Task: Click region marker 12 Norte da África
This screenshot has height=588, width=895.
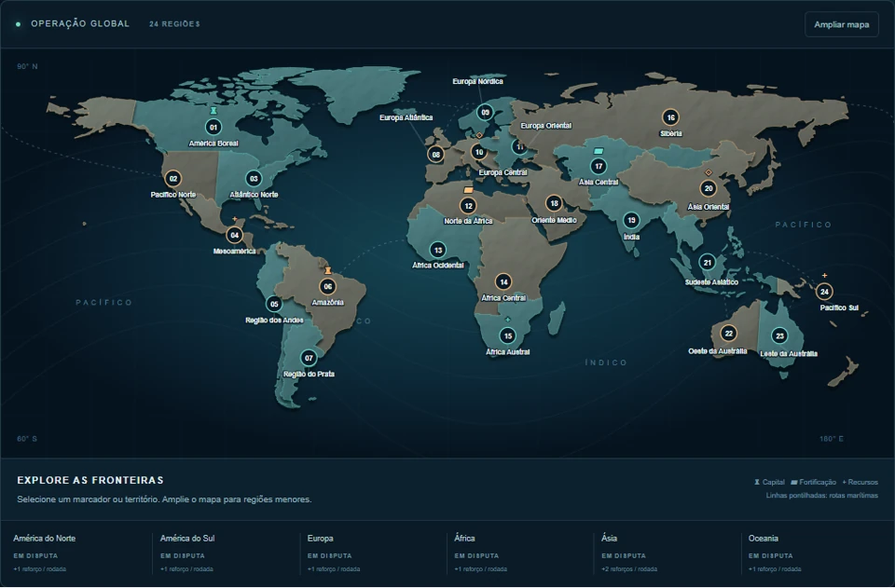Action: click(468, 205)
